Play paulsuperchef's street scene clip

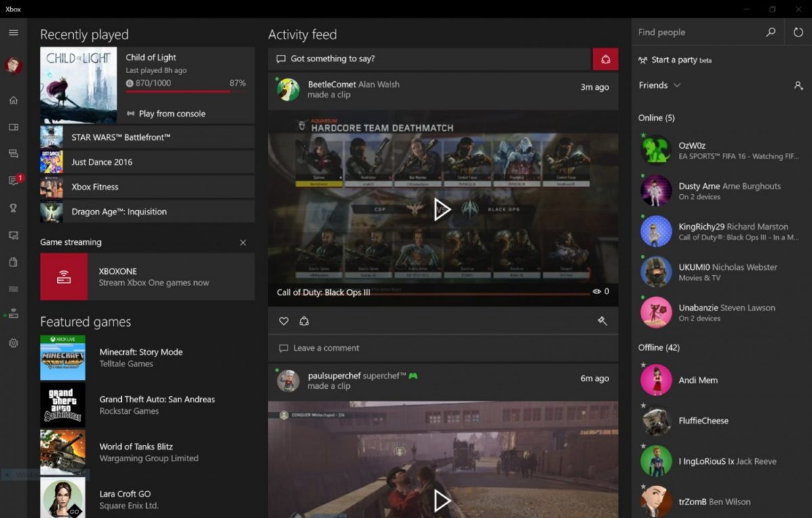coord(443,500)
